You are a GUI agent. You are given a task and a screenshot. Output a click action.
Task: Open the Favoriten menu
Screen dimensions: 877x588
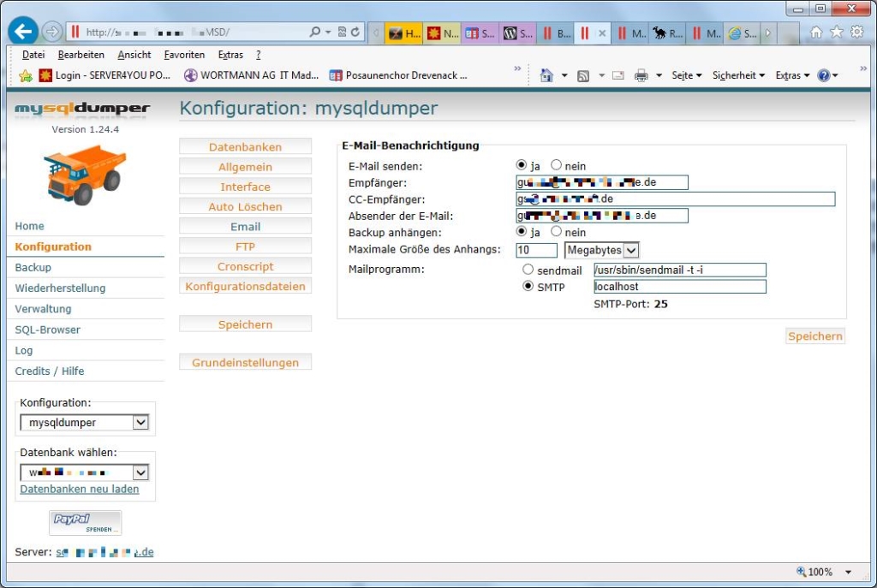click(184, 55)
